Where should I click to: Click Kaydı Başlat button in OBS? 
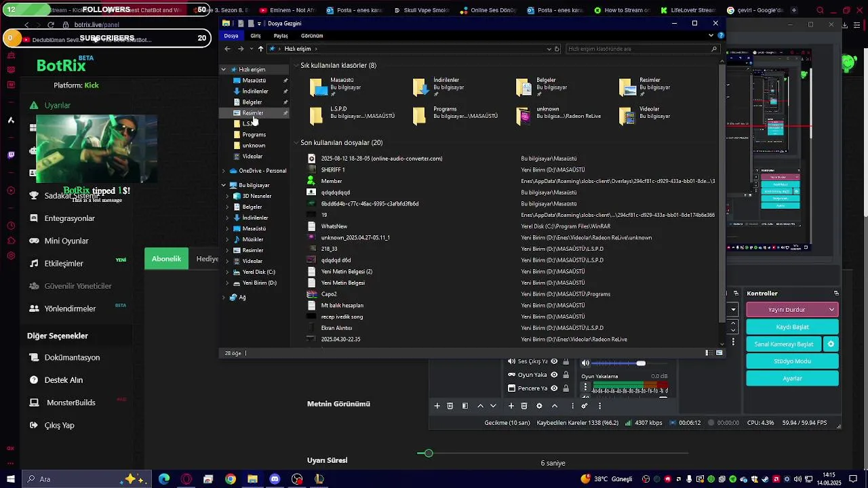[792, 327]
